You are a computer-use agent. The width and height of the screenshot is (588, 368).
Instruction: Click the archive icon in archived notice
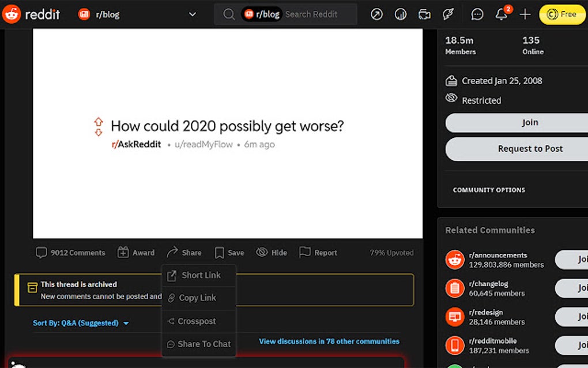[32, 288]
